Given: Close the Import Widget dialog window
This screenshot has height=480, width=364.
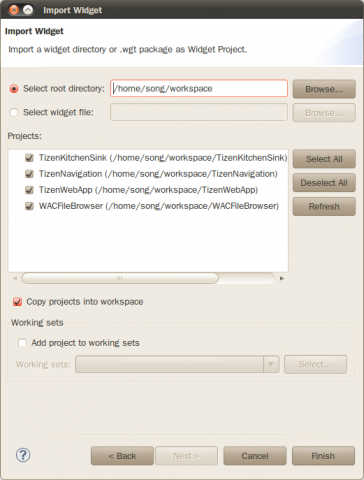Looking at the screenshot, I should [14, 10].
